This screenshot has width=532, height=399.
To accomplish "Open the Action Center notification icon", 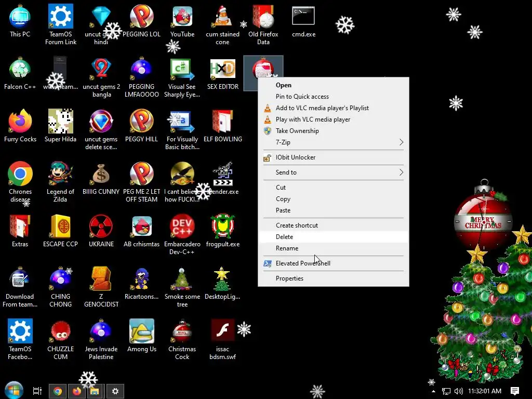I will (515, 391).
